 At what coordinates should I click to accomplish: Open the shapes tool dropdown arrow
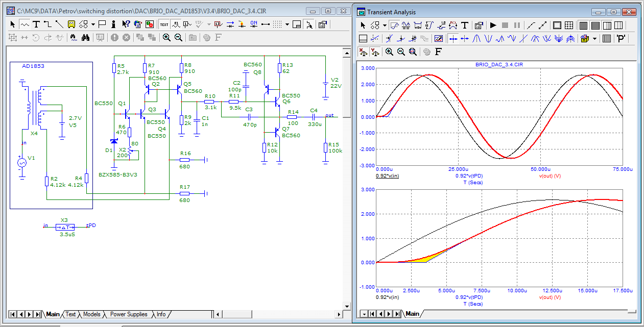point(93,24)
